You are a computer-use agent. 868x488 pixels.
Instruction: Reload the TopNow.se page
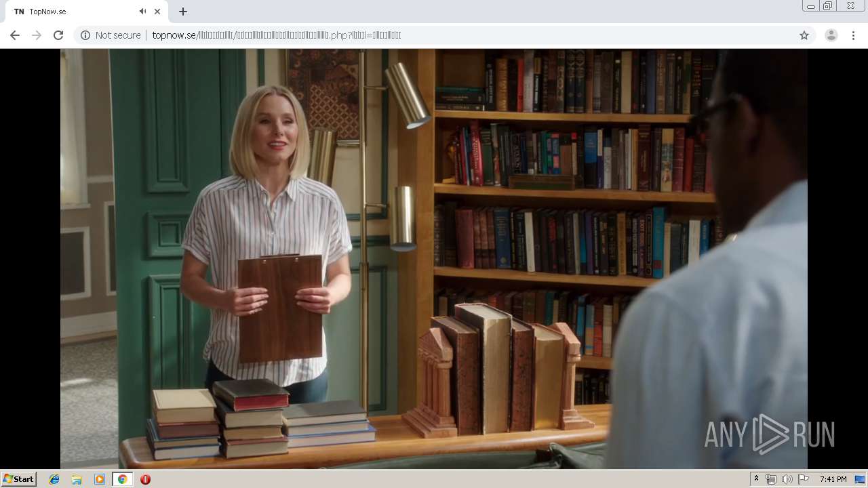58,35
